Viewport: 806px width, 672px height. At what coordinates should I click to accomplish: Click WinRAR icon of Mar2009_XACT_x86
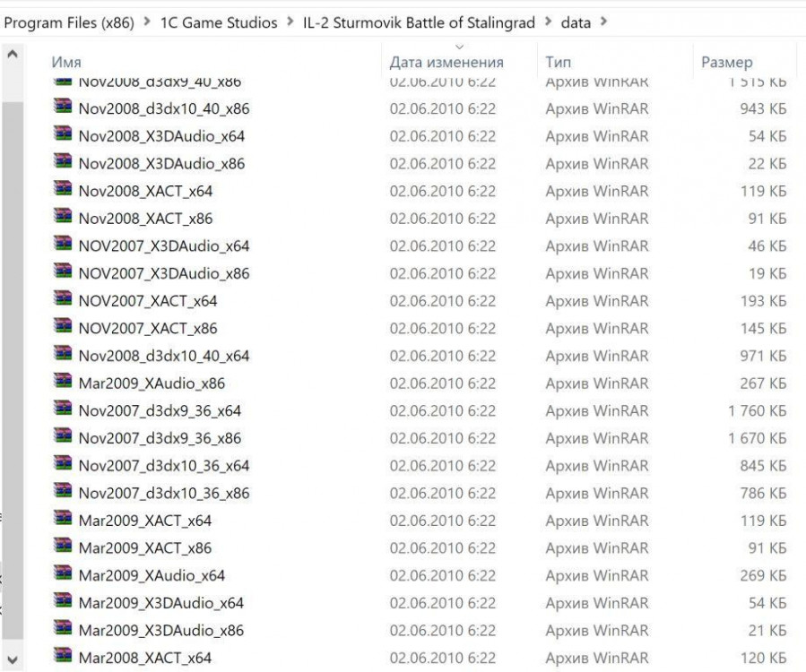[x=63, y=546]
